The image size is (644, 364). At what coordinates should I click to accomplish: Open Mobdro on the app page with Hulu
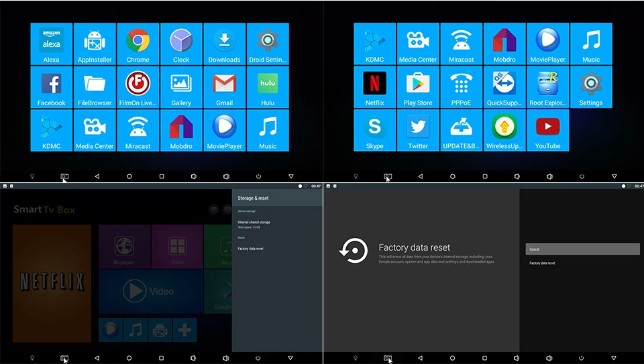point(181,131)
